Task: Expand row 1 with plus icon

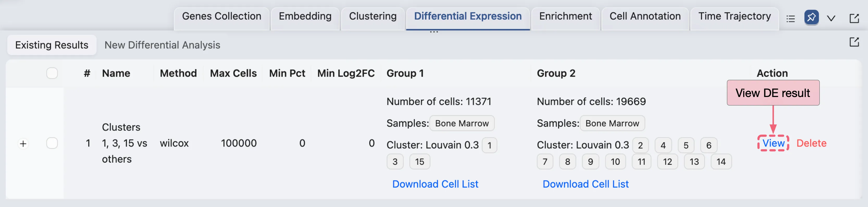Action: [23, 144]
